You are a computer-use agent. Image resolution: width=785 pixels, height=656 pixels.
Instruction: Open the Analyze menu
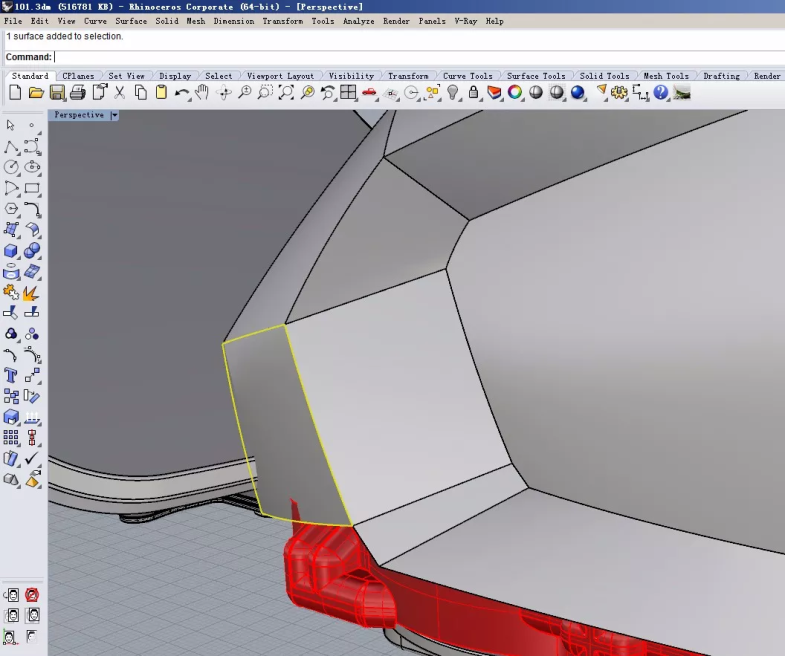(x=358, y=21)
